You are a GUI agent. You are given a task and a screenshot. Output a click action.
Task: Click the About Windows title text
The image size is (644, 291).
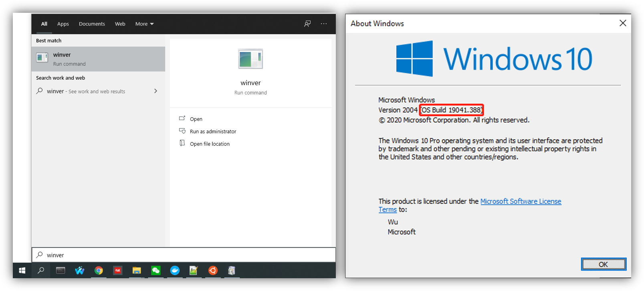tap(377, 23)
